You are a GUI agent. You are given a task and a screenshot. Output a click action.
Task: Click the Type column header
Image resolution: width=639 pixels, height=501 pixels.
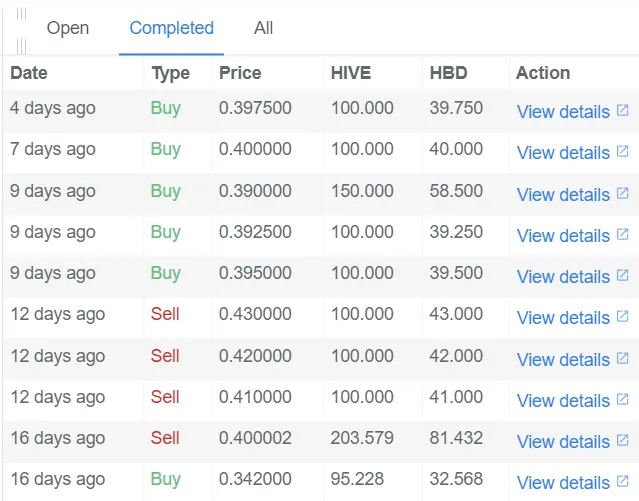click(170, 74)
